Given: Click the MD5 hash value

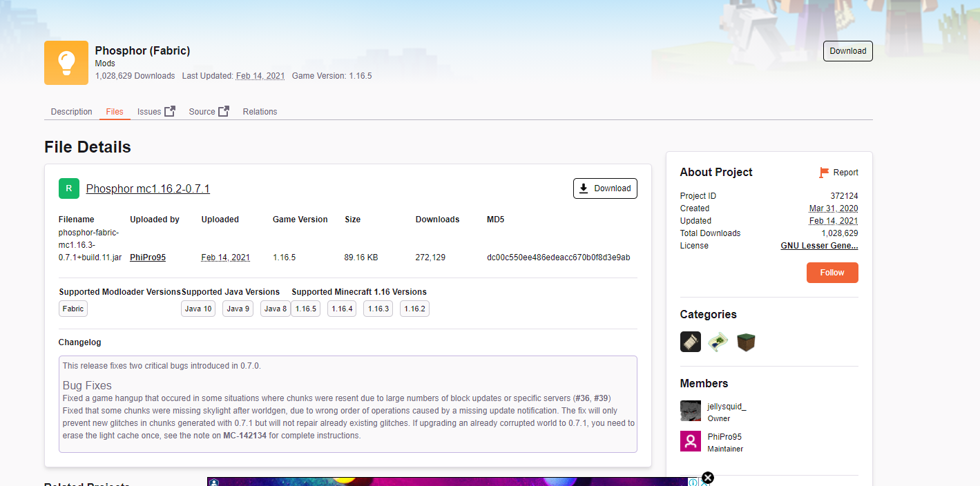Looking at the screenshot, I should [559, 257].
